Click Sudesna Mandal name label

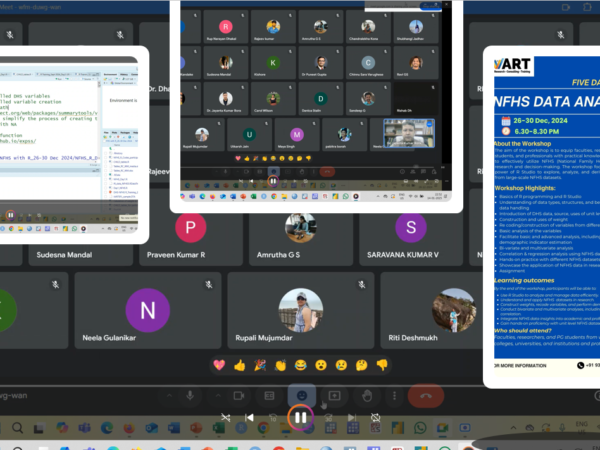[x=64, y=255]
